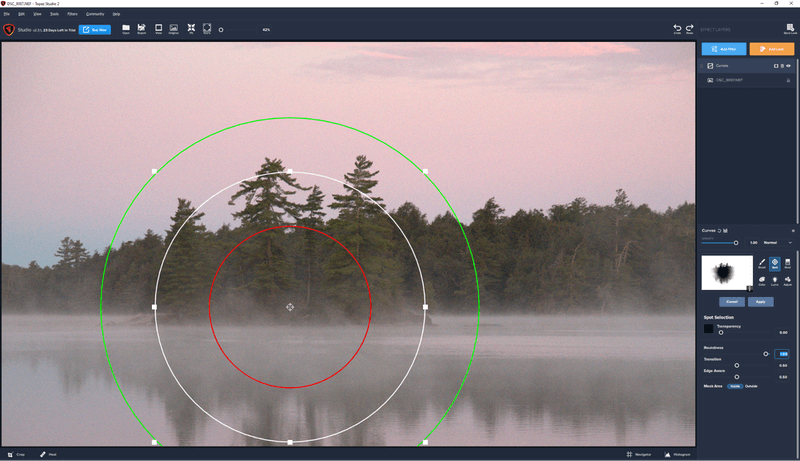Click the Curves opacity slider handle
The width and height of the screenshot is (800, 461).
736,243
